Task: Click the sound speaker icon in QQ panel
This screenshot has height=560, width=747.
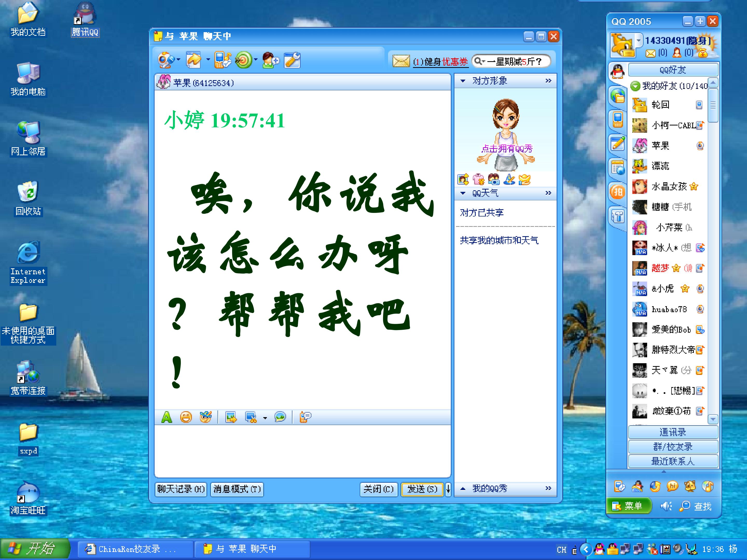Action: pos(666,506)
